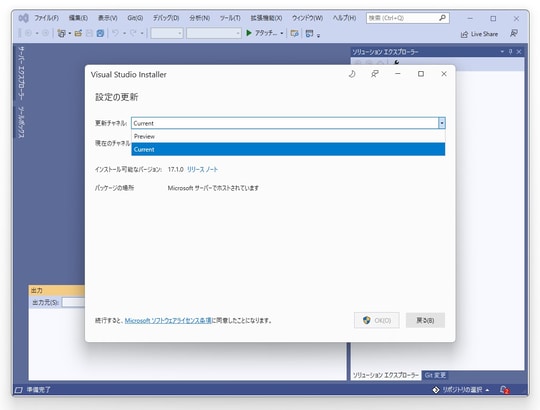Select Current in the channel list
540x410 pixels.
coord(288,149)
